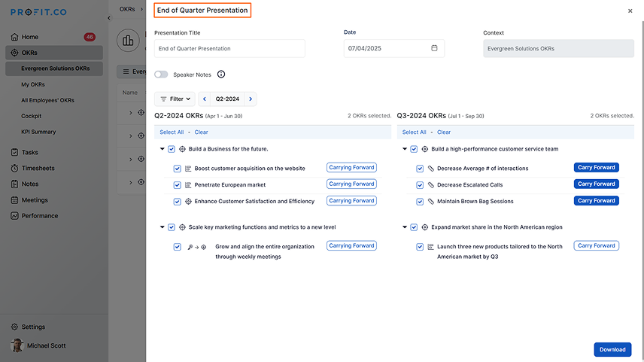The image size is (644, 362).
Task: Click the target icon beside 'Build a Business'
Action: [x=182, y=149]
